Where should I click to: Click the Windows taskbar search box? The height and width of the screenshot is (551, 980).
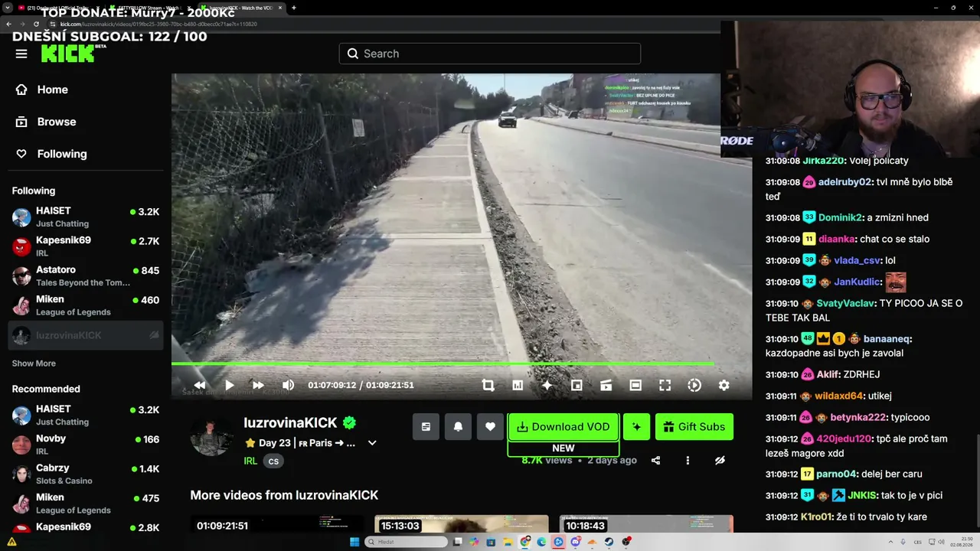pyautogui.click(x=406, y=542)
